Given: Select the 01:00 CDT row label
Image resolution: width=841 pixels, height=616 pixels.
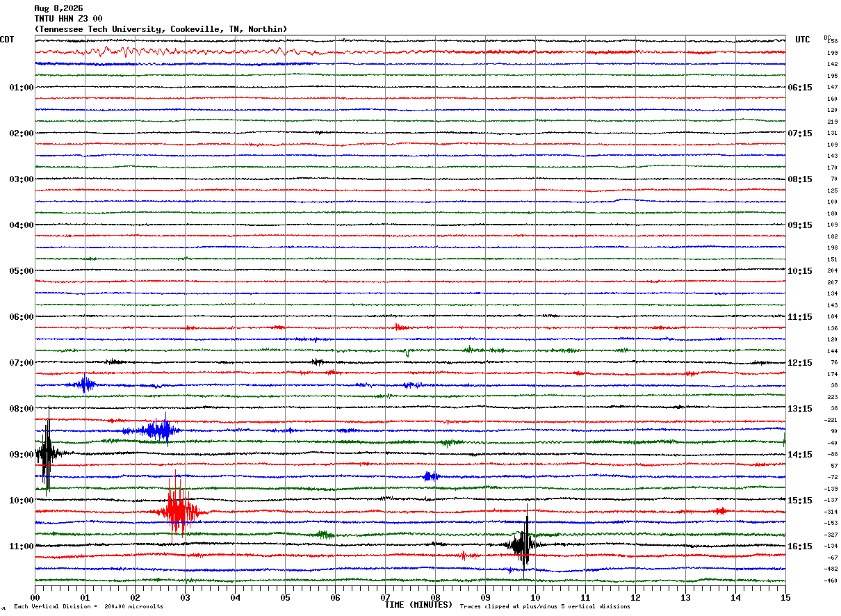Looking at the screenshot, I should pyautogui.click(x=22, y=88).
